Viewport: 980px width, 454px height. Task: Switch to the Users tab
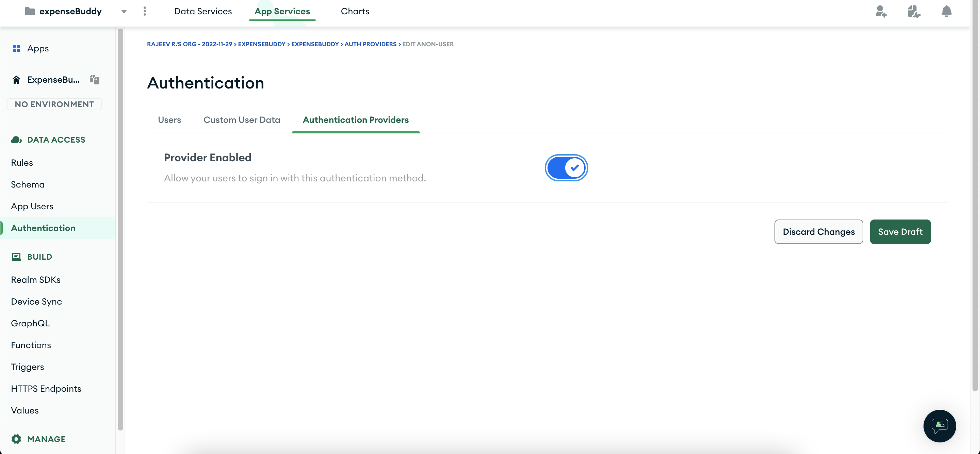(x=169, y=120)
